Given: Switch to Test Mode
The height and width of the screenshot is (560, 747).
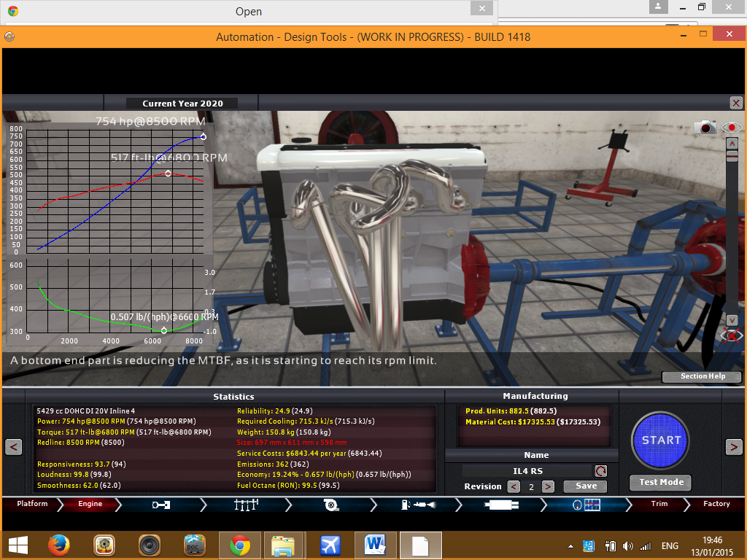Looking at the screenshot, I should coord(661,483).
